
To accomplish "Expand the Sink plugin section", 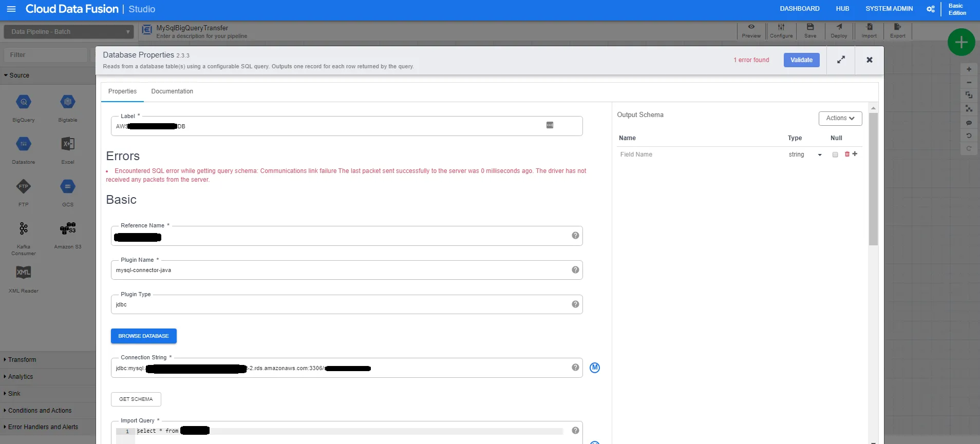I will (48, 394).
